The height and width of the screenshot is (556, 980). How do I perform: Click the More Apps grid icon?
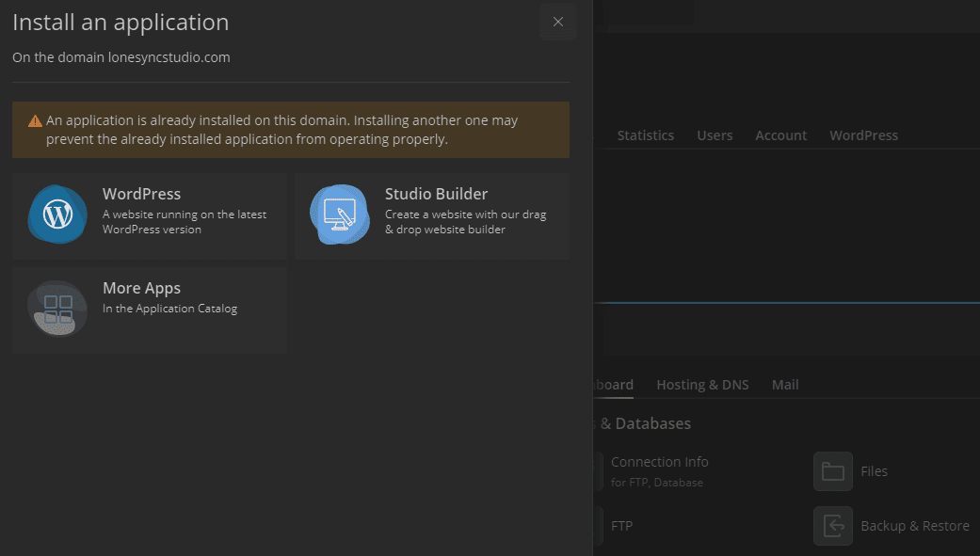pyautogui.click(x=57, y=310)
